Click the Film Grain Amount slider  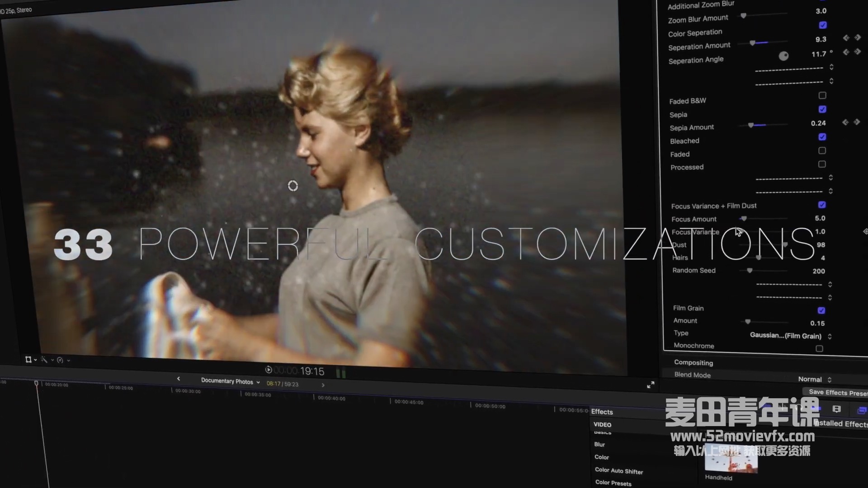coord(764,322)
